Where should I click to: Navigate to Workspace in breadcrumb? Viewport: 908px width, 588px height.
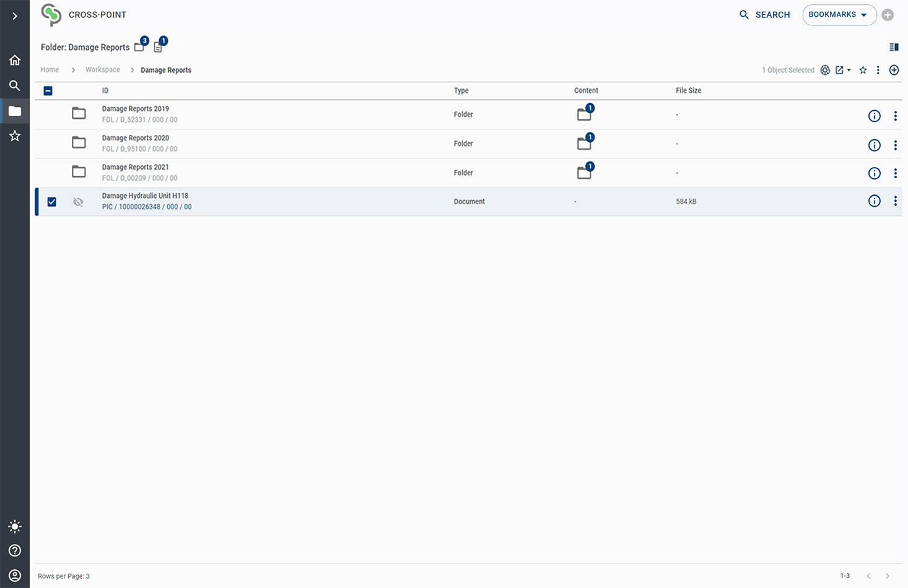click(x=103, y=70)
